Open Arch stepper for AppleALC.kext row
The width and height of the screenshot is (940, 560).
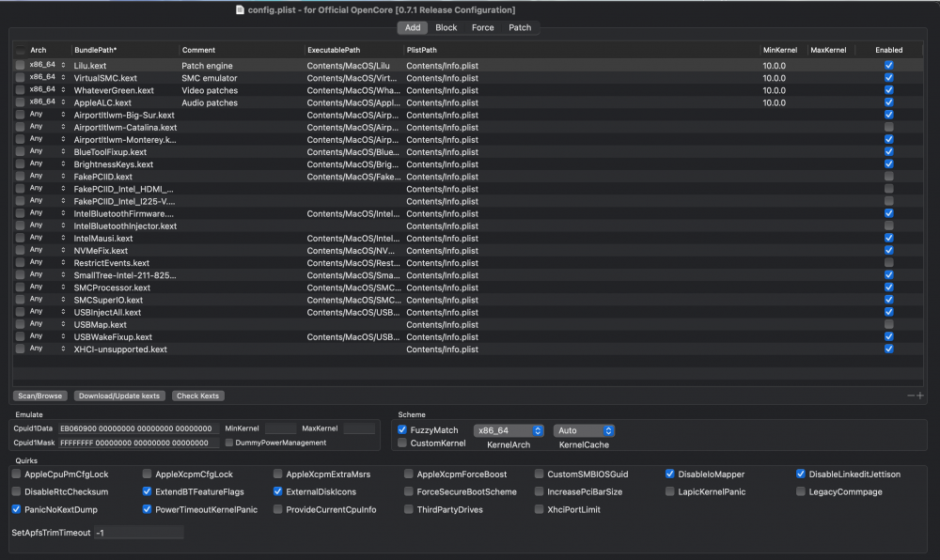pos(63,101)
